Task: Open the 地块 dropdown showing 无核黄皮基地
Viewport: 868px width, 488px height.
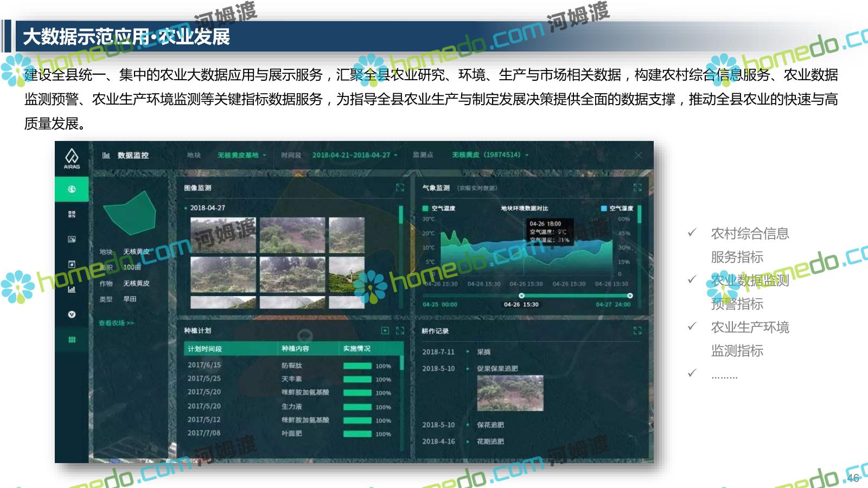Action: (x=241, y=155)
